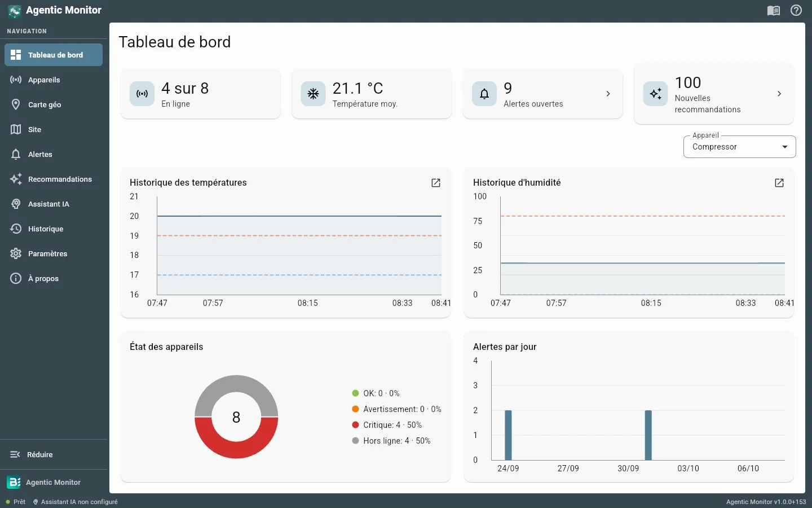Click the version text v1.0.0+153
Screen dimensions: 812x508
(766, 502)
